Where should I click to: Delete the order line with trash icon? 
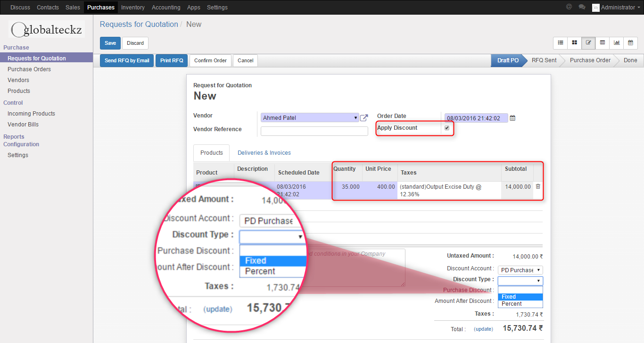click(538, 187)
